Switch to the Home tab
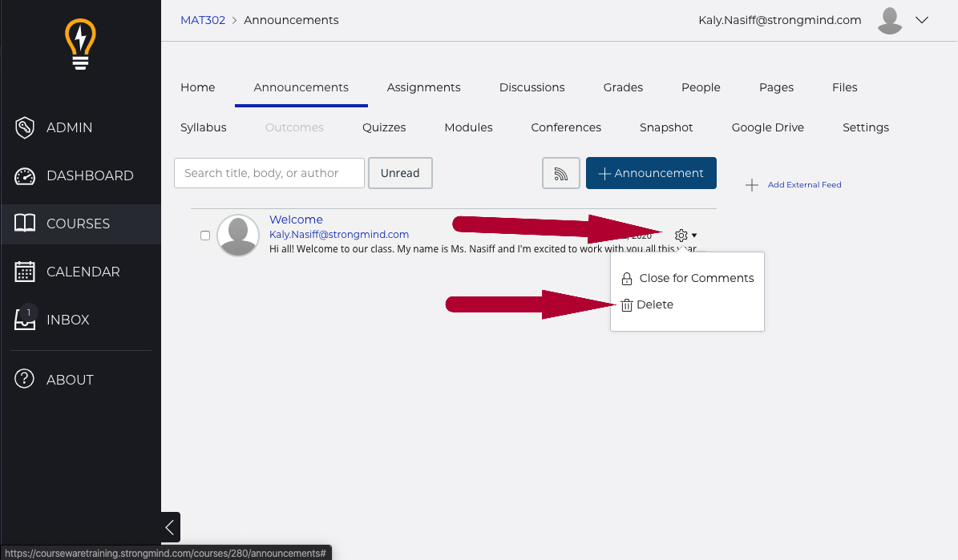 pos(198,87)
